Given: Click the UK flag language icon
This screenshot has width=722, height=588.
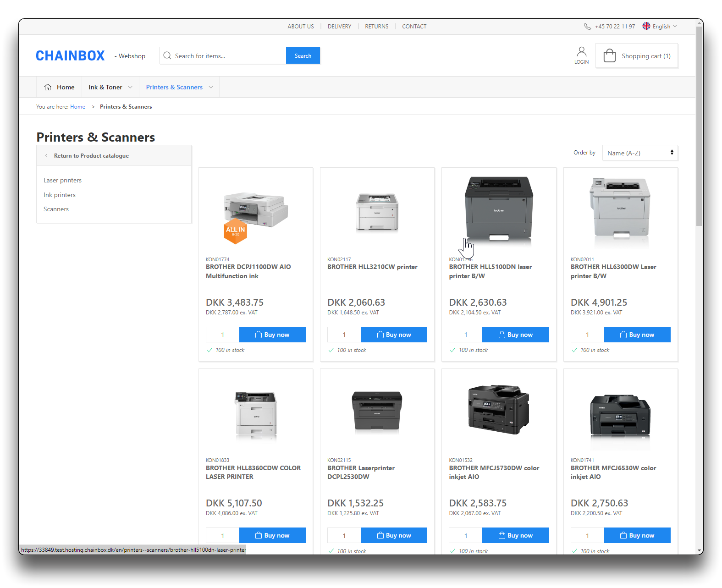Looking at the screenshot, I should tap(646, 26).
